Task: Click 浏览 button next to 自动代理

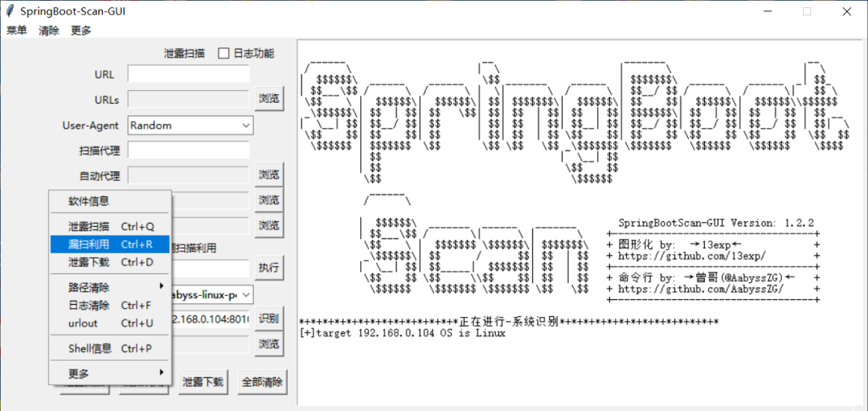Action: click(269, 175)
